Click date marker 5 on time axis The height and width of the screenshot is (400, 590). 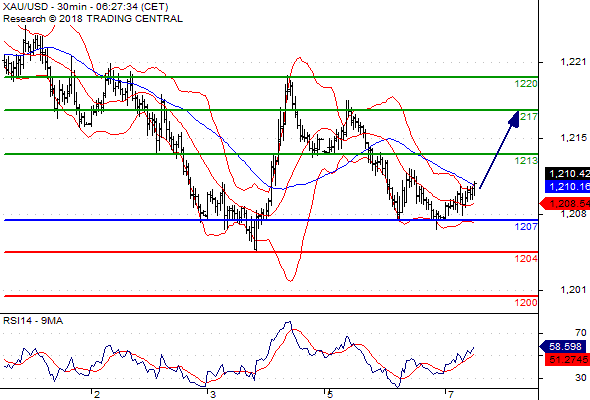click(x=330, y=394)
